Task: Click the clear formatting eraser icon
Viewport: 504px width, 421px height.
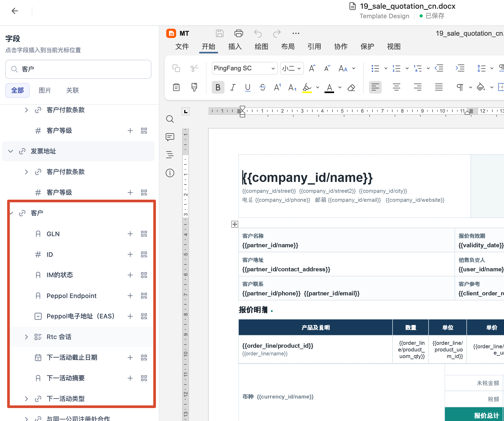Action: (351, 88)
